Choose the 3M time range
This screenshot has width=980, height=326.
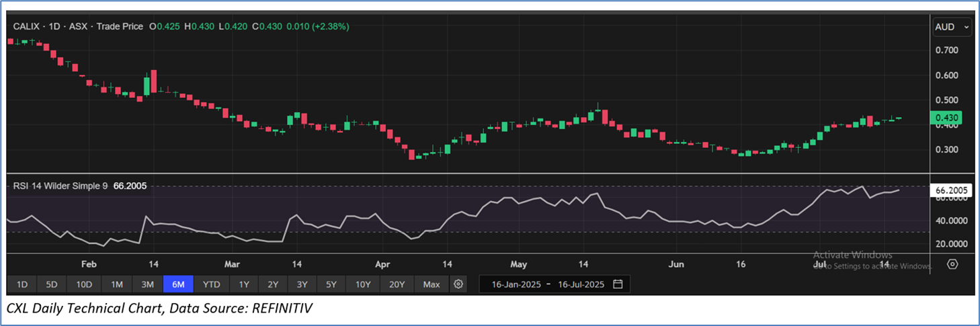147,284
